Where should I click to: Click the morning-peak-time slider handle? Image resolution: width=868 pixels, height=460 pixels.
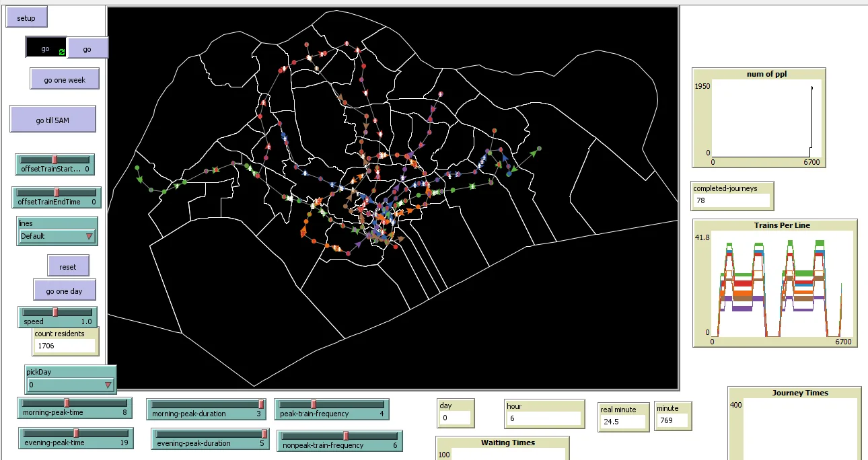(67, 403)
